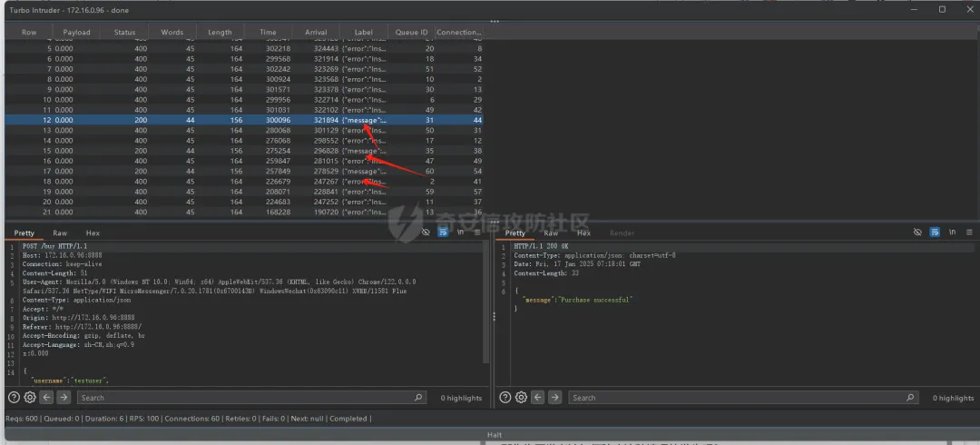Sort results by Status column header
Image resolution: width=980 pixels, height=445 pixels.
[124, 32]
